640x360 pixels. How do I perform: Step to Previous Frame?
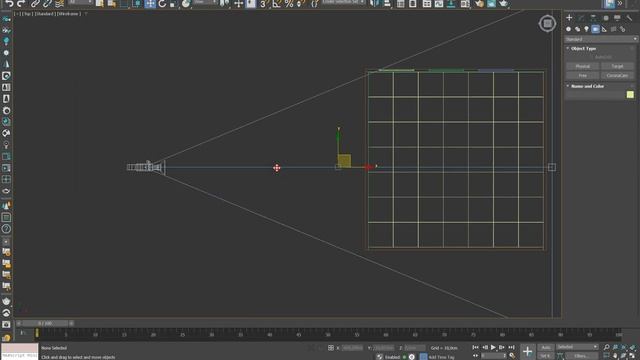(x=484, y=347)
